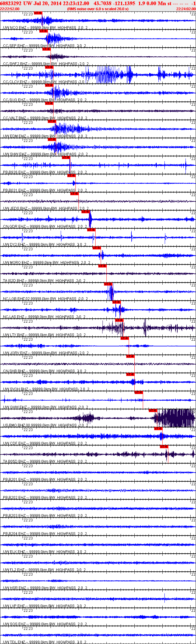Select the red pick flag on CC SWF2 trace
Image resolution: width=196 pixels, height=644 pixels.
point(47,49)
